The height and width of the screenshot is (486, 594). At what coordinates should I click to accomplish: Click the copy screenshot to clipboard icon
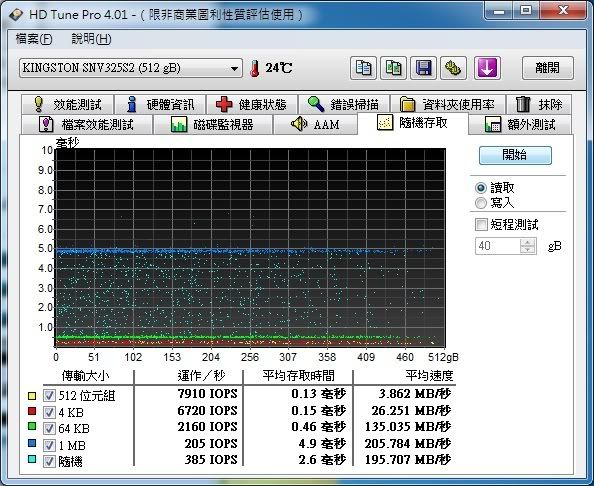click(393, 68)
